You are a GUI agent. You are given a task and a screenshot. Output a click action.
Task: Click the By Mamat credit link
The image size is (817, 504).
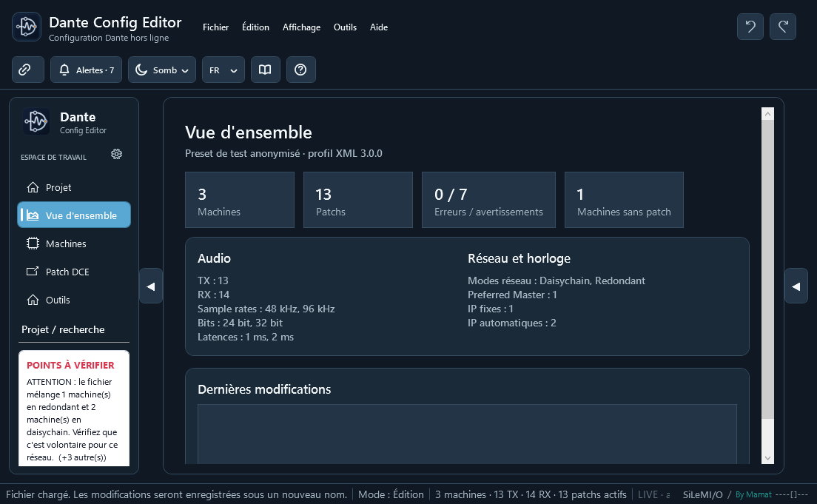753,494
